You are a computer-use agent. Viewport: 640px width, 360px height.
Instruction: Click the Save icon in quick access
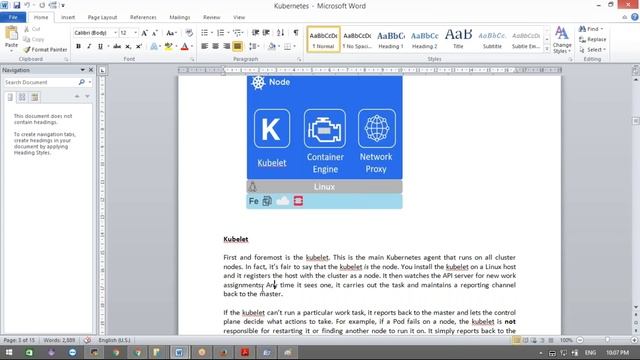coord(17,5)
